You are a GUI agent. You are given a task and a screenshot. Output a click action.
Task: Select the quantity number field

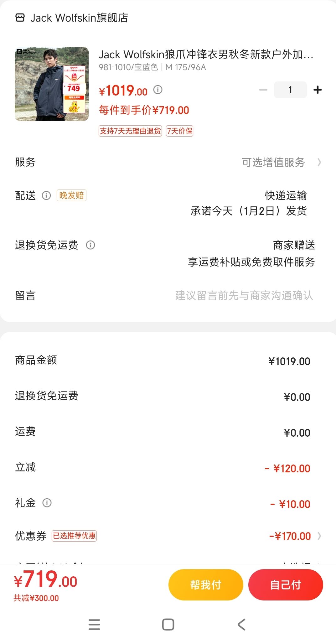point(290,90)
